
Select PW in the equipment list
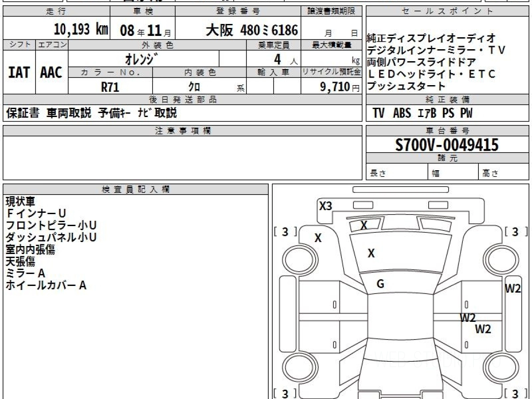click(466, 113)
